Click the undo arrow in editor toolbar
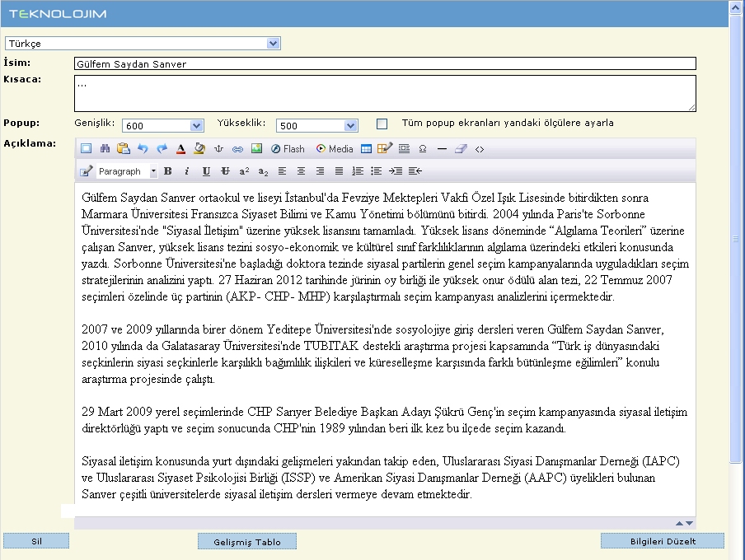This screenshot has height=560, width=745. (143, 149)
